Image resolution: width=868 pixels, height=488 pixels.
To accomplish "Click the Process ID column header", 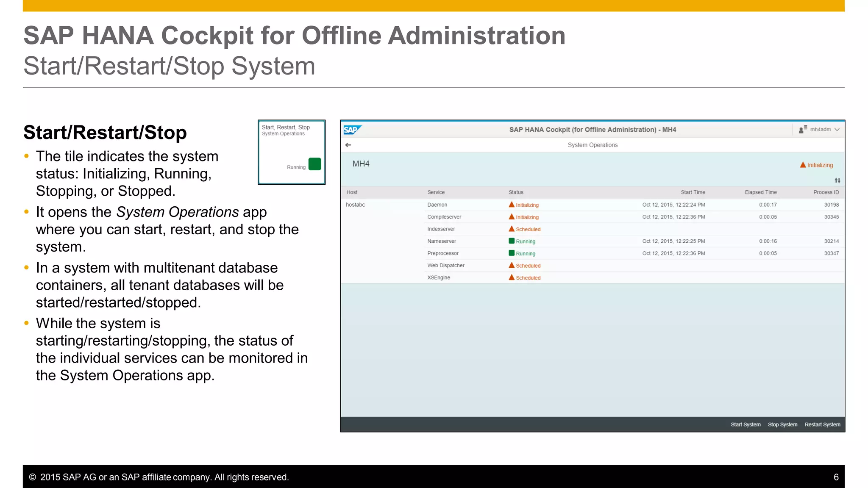I will 826,192.
